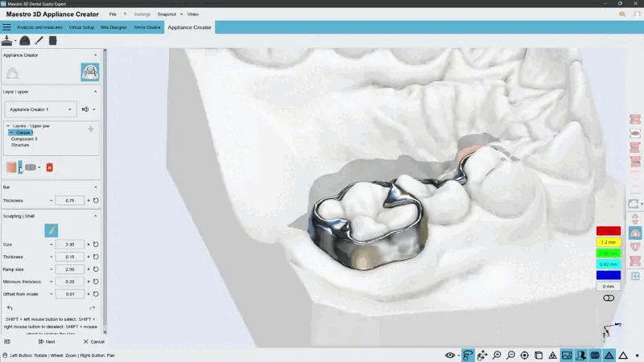Viewport: 644px width, 362px height.
Task: Increase Bar Thickness with plus
Action: [x=89, y=200]
